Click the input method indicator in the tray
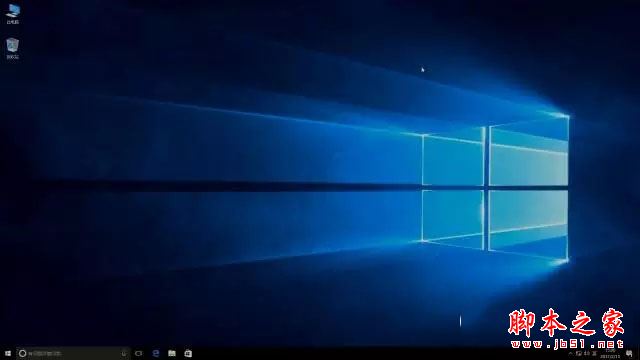The height and width of the screenshot is (360, 640). [594, 353]
